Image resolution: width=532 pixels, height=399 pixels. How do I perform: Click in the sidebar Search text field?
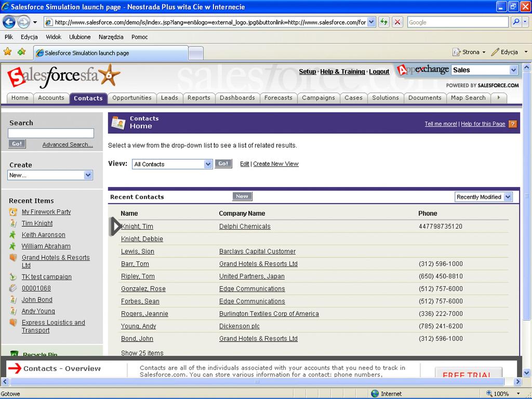pos(51,134)
